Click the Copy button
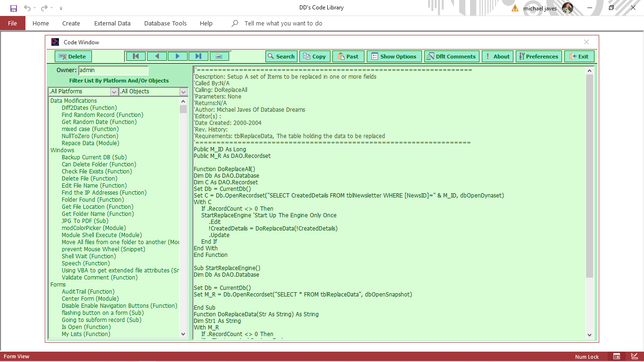 [315, 57]
